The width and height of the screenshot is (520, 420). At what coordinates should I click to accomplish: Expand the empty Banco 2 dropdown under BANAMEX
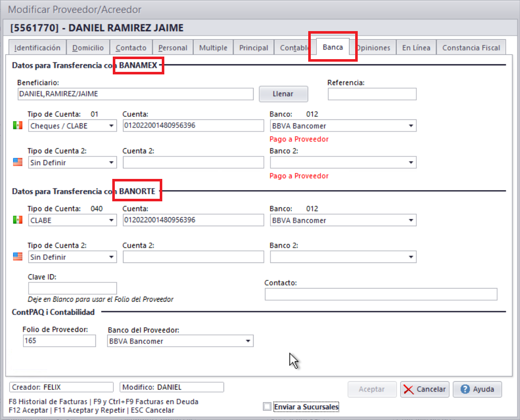tap(411, 163)
